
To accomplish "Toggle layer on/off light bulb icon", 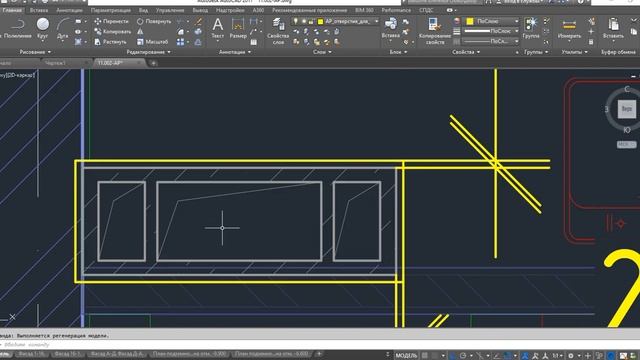I will [x=296, y=21].
